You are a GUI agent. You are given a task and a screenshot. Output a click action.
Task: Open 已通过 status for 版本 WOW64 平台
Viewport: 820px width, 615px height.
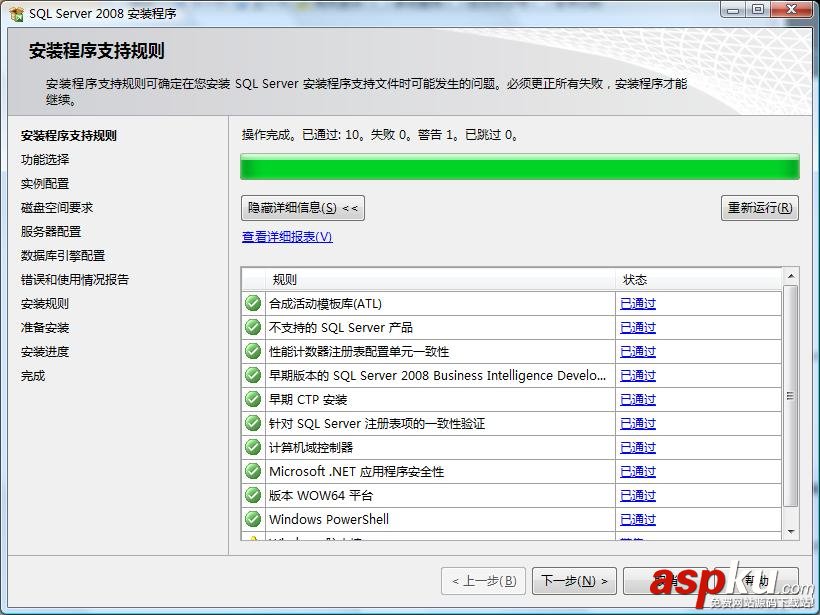(x=637, y=496)
